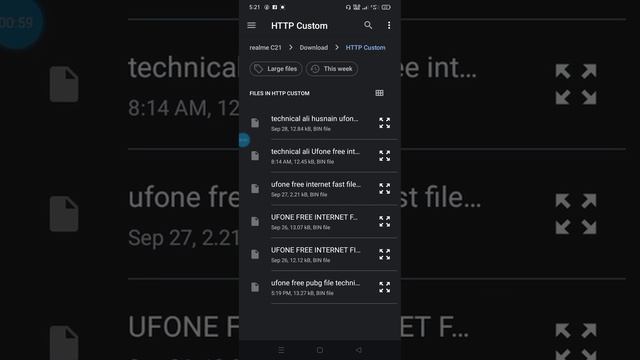Screen dimensions: 640x360
Task: Open the hamburger navigation menu
Action: pyautogui.click(x=252, y=25)
